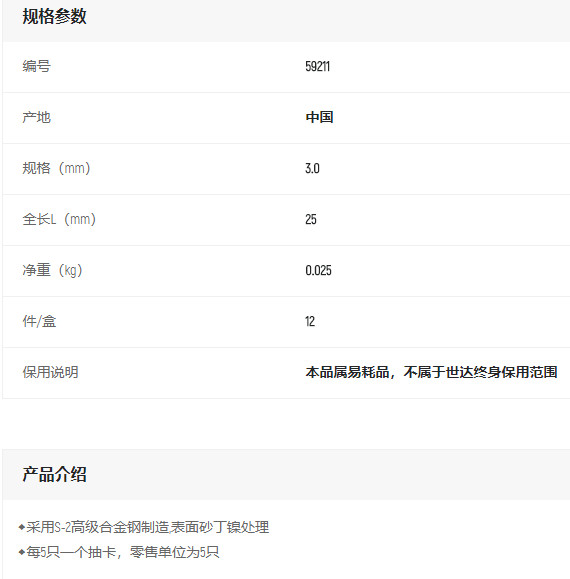The width and height of the screenshot is (570, 579).
Task: Click the 保用说明 row label
Action: tap(50, 372)
